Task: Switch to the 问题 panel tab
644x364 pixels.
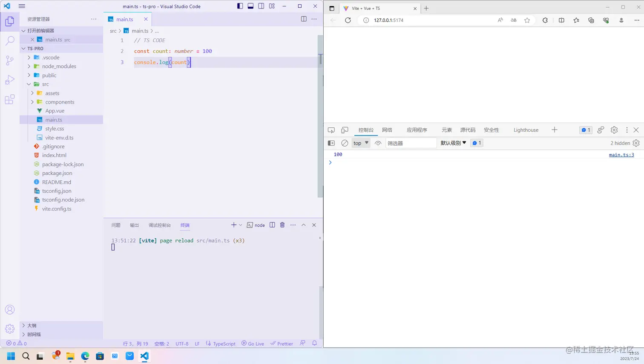Action: point(116,225)
